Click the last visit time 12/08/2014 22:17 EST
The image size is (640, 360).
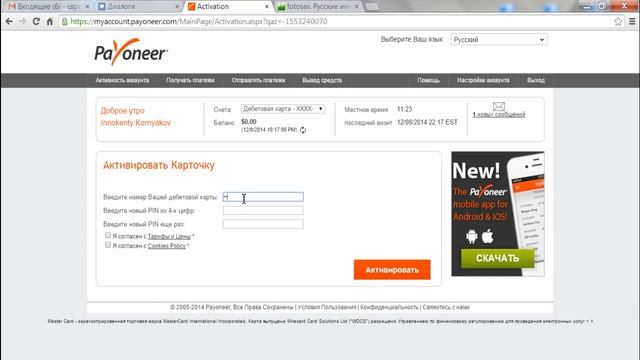coord(427,122)
